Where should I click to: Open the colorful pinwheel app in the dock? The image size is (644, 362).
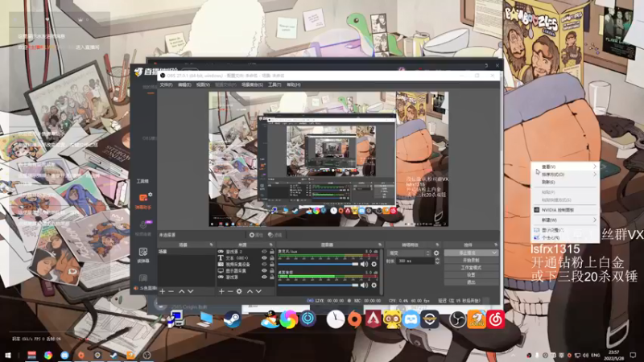289,319
